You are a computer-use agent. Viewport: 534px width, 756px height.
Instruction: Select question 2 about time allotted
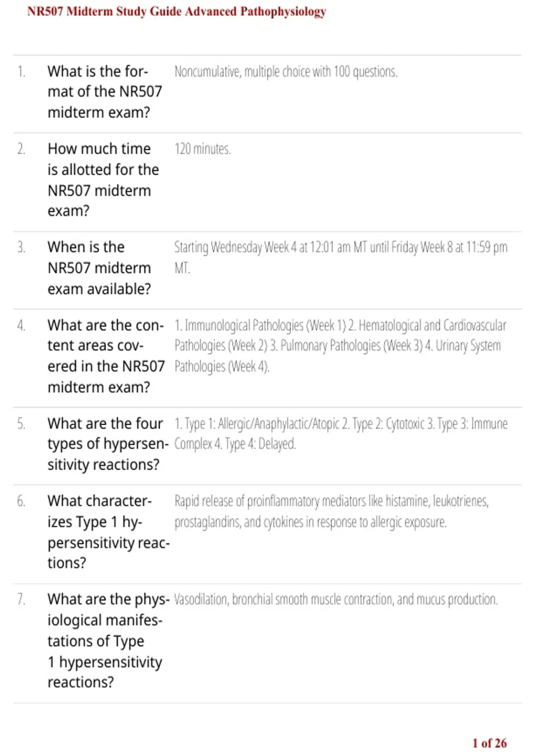(x=103, y=180)
